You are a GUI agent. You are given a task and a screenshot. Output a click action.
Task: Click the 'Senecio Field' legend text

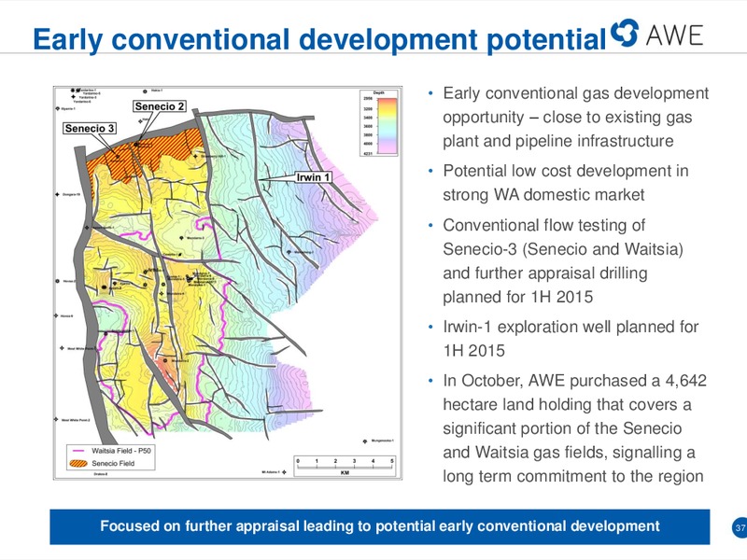point(113,463)
